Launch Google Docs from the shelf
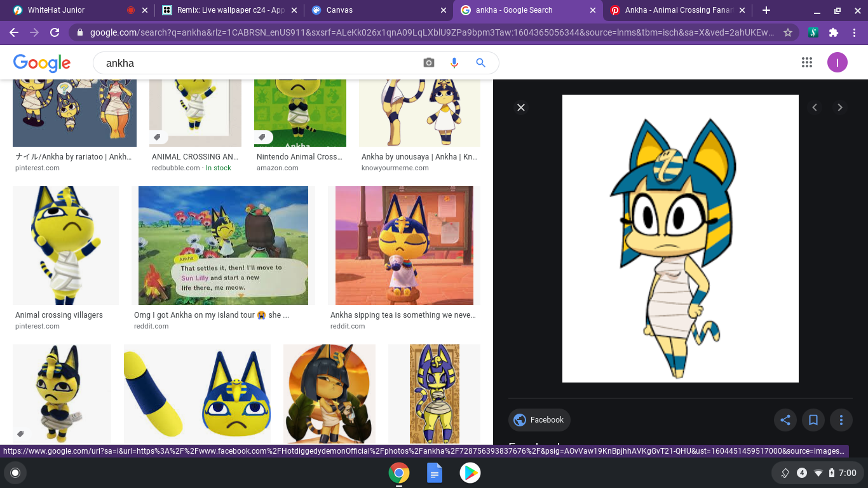The image size is (868, 488). pos(435,473)
